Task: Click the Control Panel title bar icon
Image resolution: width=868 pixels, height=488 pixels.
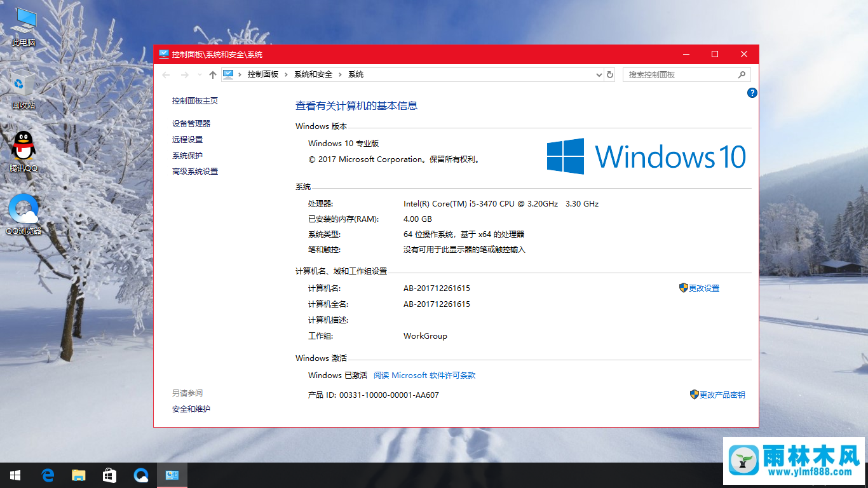Action: click(163, 54)
